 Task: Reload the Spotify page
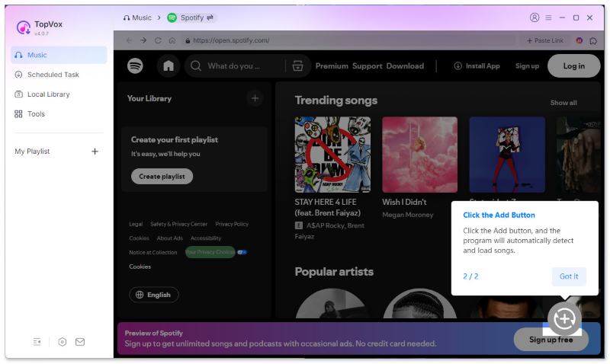pyautogui.click(x=158, y=40)
